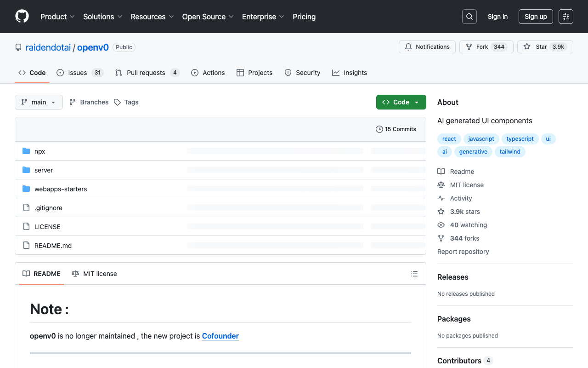Screen dimensions: 588x368
Task: Open the Activity link
Action: coord(455,198)
